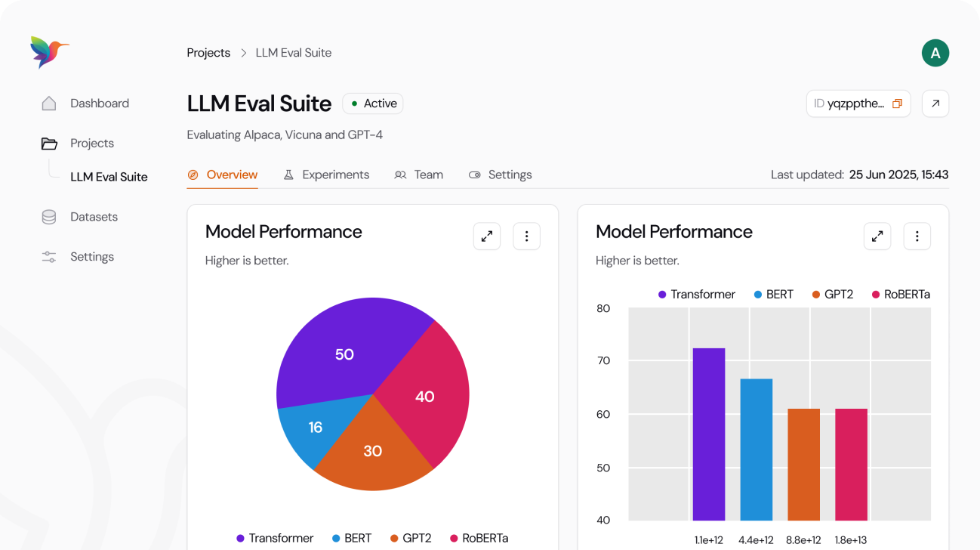Switch to the Experiments tab
The width and height of the screenshot is (980, 550).
pos(326,175)
